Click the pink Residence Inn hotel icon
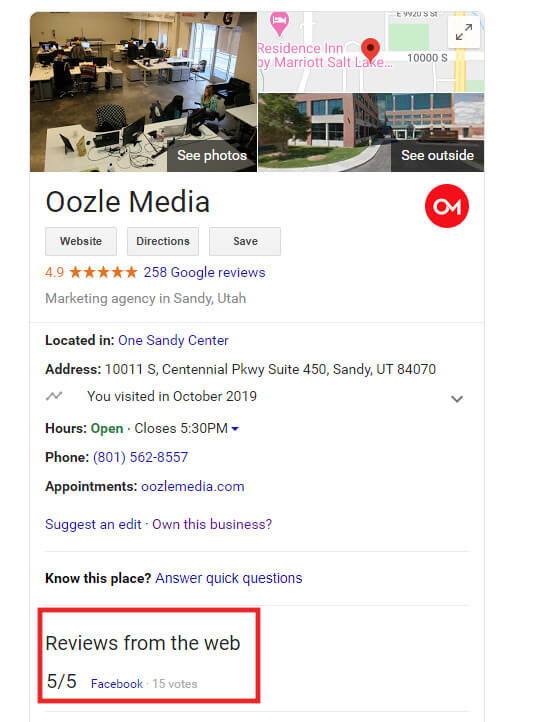The height and width of the screenshot is (722, 557). (279, 23)
